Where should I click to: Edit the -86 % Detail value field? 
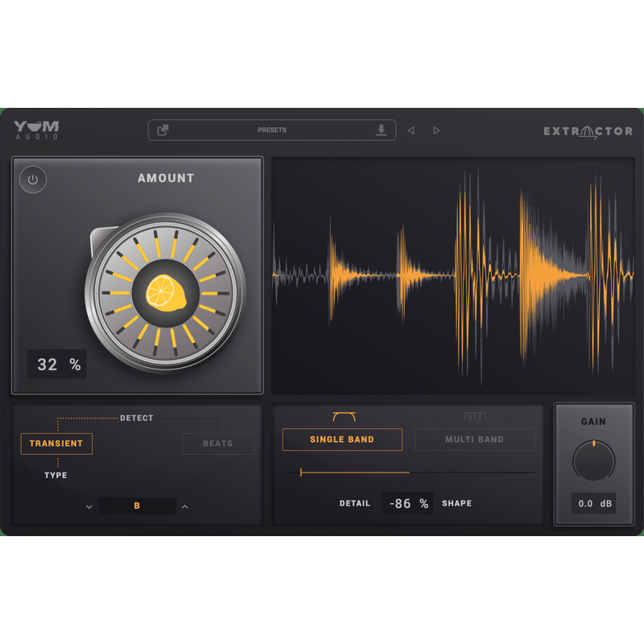pyautogui.click(x=407, y=502)
